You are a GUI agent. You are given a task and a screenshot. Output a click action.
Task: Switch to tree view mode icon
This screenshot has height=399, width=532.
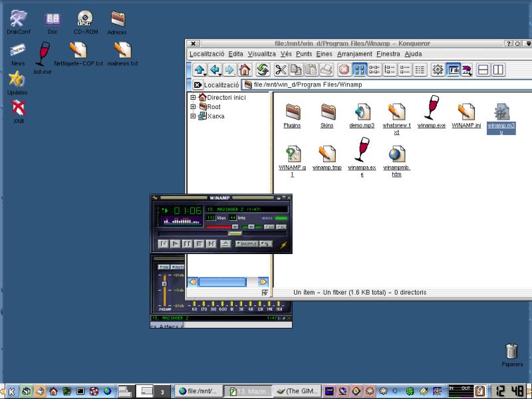(390, 70)
